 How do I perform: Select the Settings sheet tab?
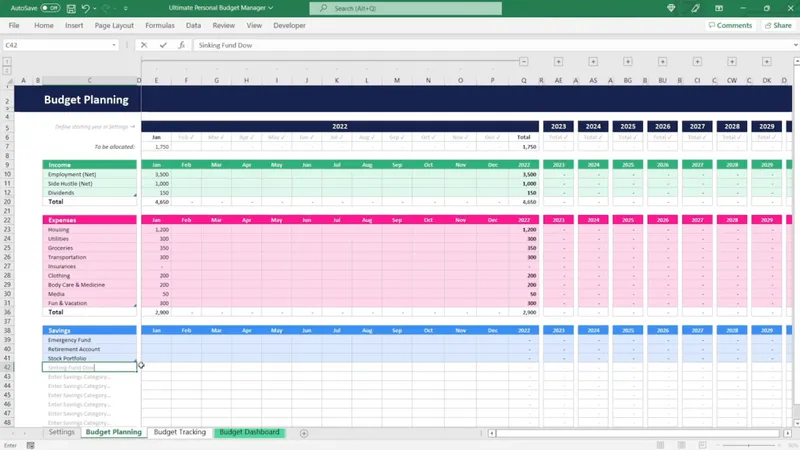coord(62,432)
